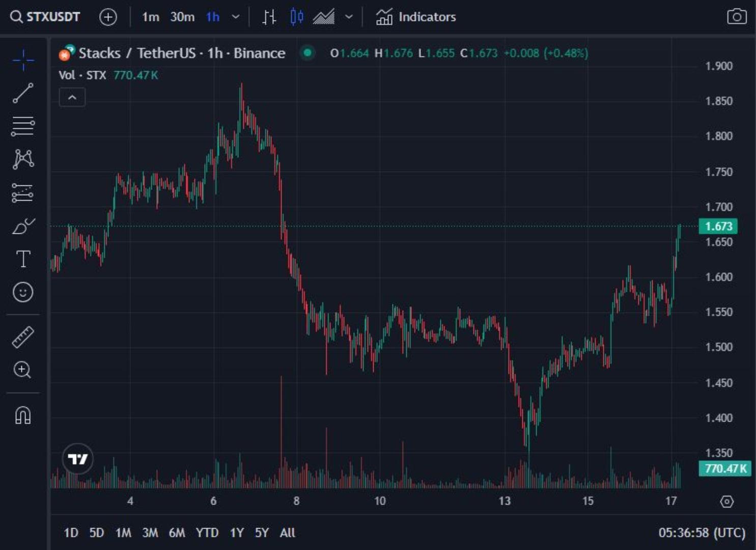Select the Area chart style icon
This screenshot has height=550, width=756.
pyautogui.click(x=324, y=17)
